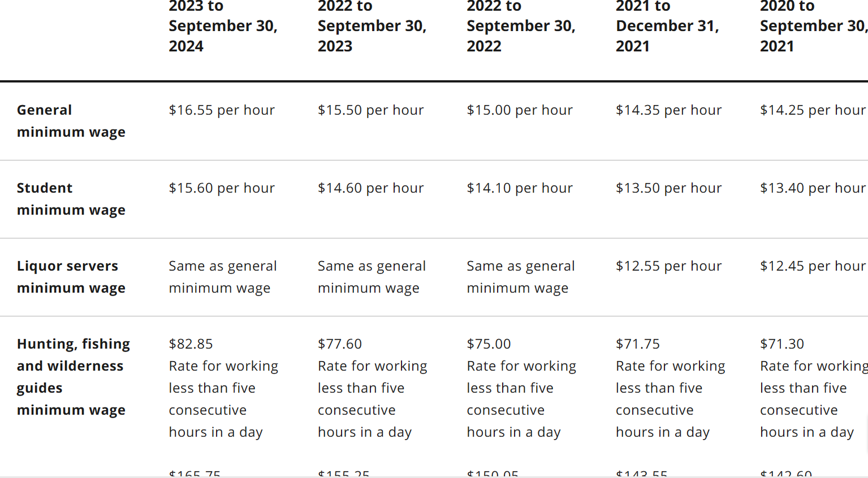Click the $77.60 guide rate value

pyautogui.click(x=339, y=344)
